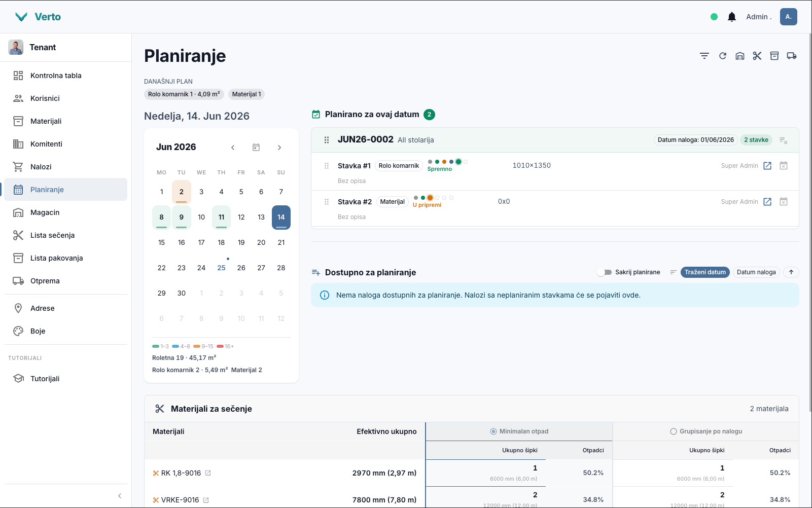Select the Grupisanje po nalogu radio option
The width and height of the screenshot is (812, 508).
(674, 431)
